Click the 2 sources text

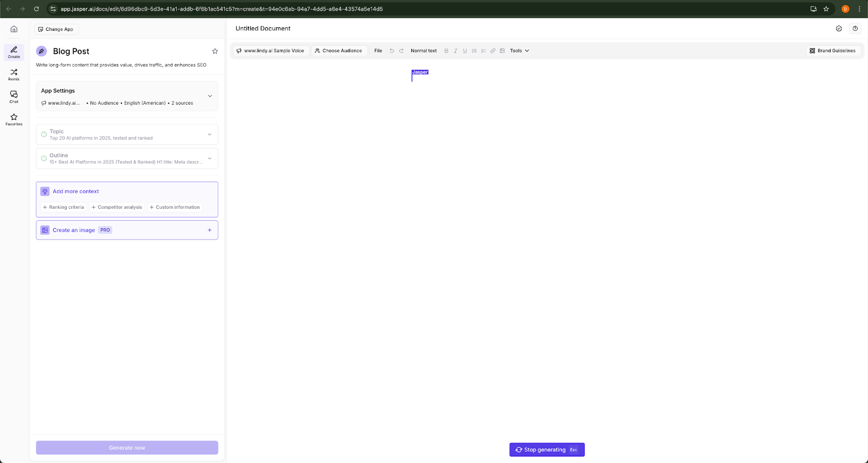click(x=182, y=103)
